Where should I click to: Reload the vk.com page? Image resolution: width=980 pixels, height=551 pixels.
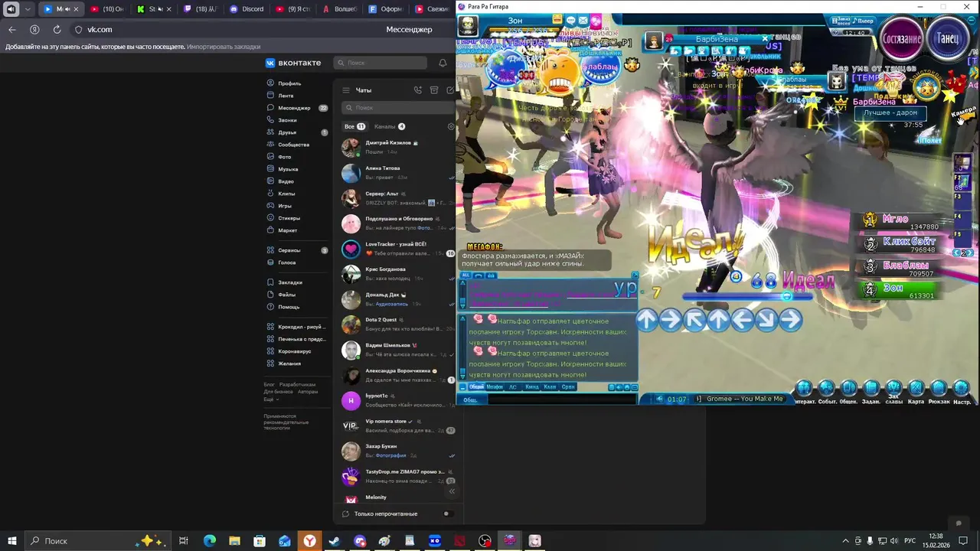coord(57,29)
